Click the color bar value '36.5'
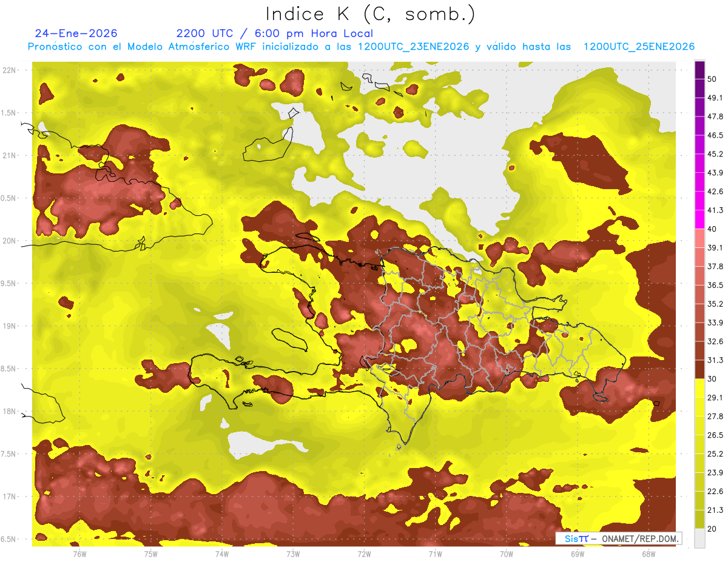 715,285
